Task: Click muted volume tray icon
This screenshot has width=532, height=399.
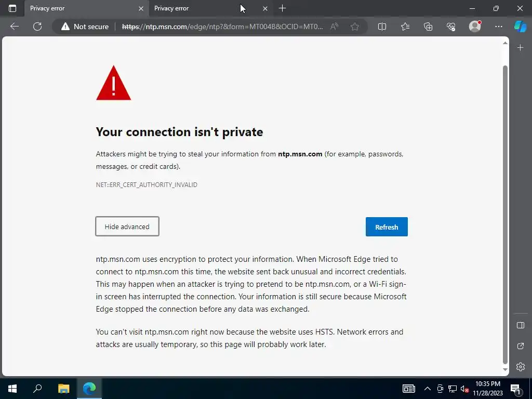Action: tap(464, 389)
